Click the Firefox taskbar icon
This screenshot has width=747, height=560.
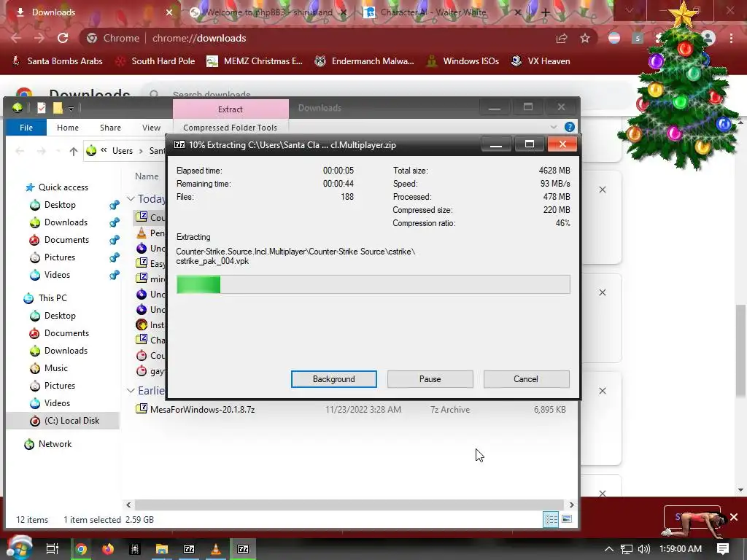(x=108, y=549)
